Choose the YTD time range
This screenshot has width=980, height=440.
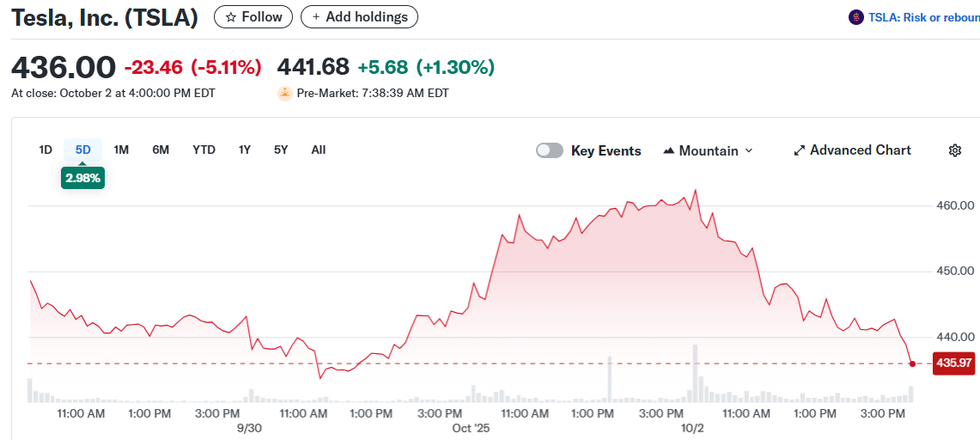pos(204,150)
